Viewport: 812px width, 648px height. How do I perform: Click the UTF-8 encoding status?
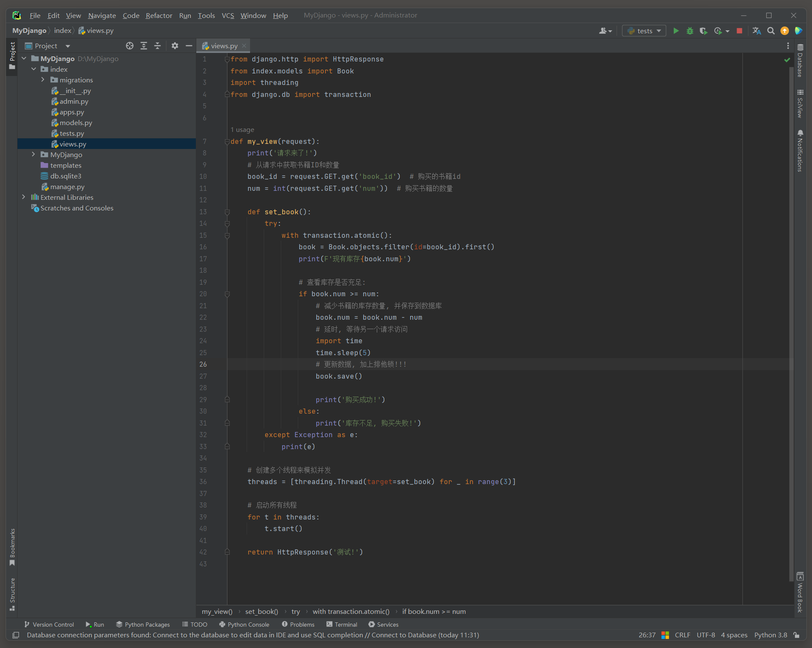[x=706, y=635]
